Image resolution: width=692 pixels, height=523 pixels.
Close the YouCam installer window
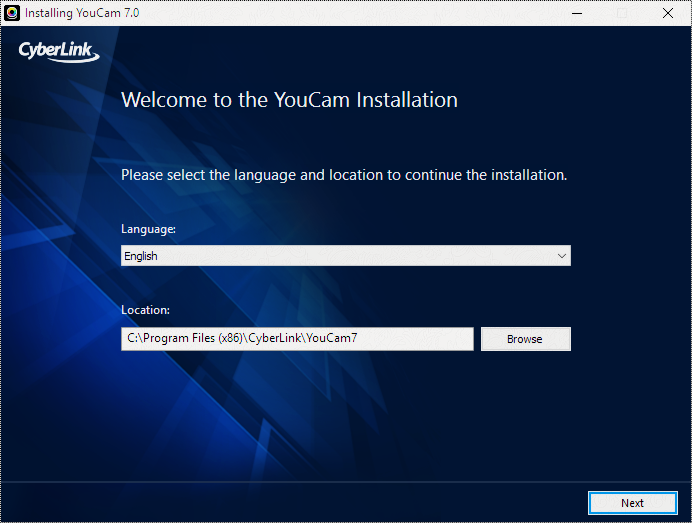(x=668, y=13)
